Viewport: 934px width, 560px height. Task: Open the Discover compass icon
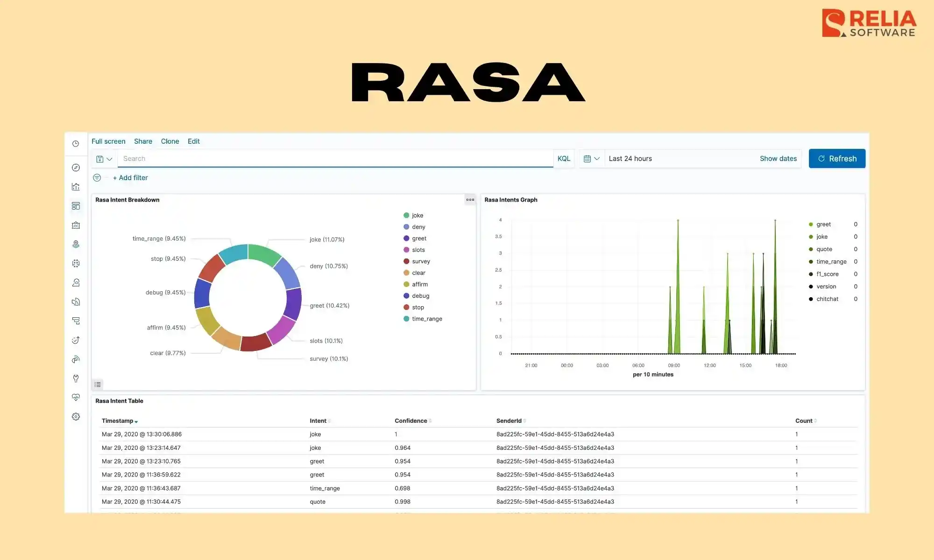point(76,168)
